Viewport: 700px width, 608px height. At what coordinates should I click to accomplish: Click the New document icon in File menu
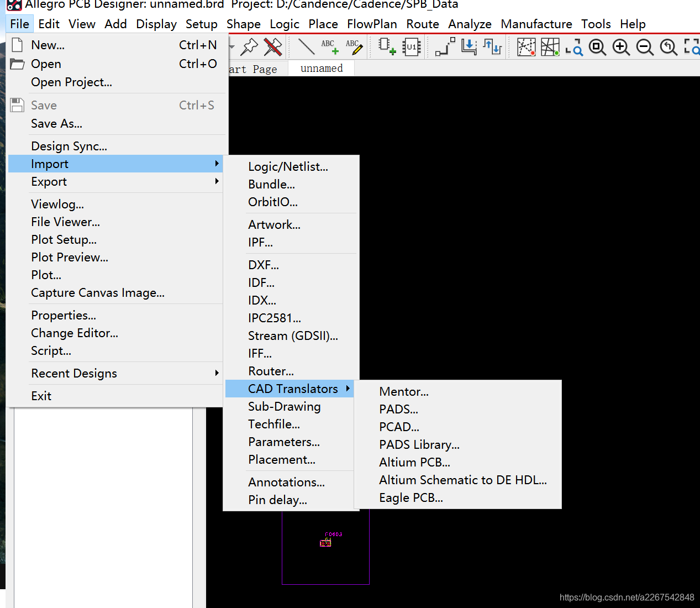(18, 45)
